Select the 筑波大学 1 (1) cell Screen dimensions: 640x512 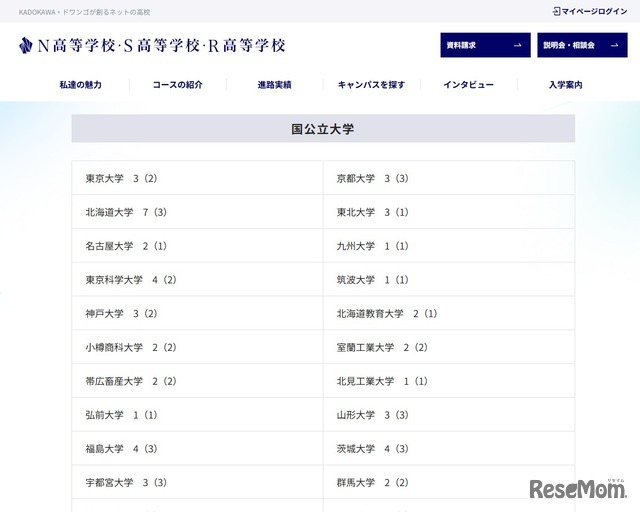(449, 280)
